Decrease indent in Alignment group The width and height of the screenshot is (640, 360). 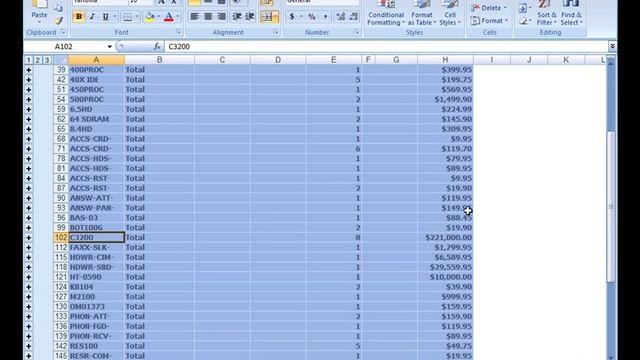[x=237, y=17]
